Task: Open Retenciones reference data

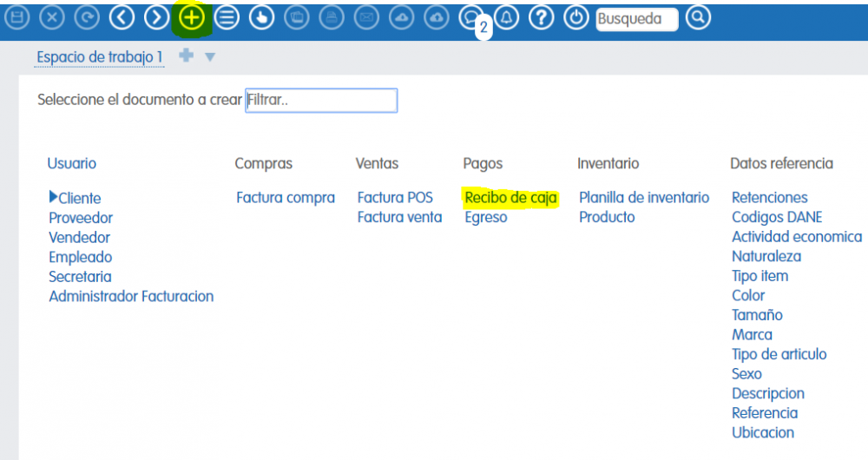Action: (x=770, y=198)
